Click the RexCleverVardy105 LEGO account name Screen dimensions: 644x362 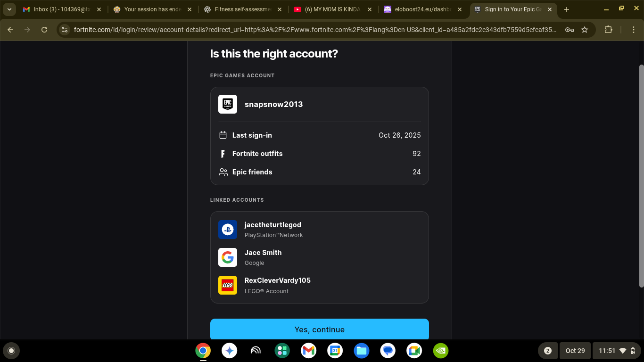[278, 280]
